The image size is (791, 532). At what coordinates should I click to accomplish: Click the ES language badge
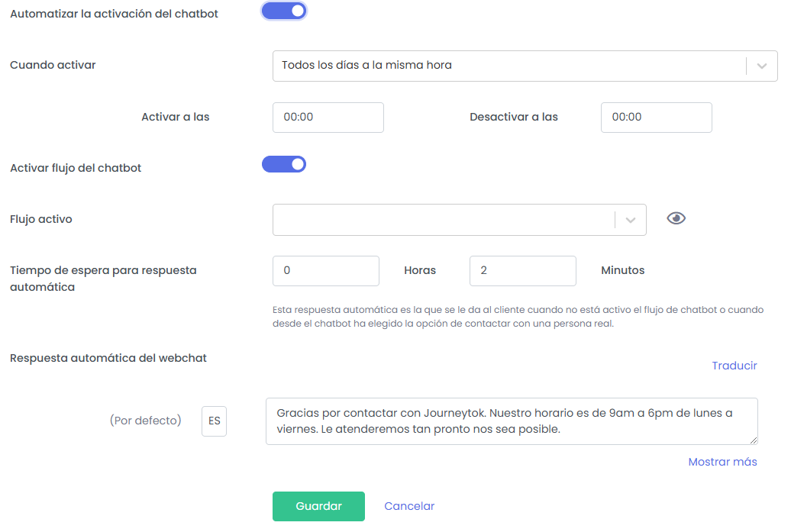tap(215, 421)
